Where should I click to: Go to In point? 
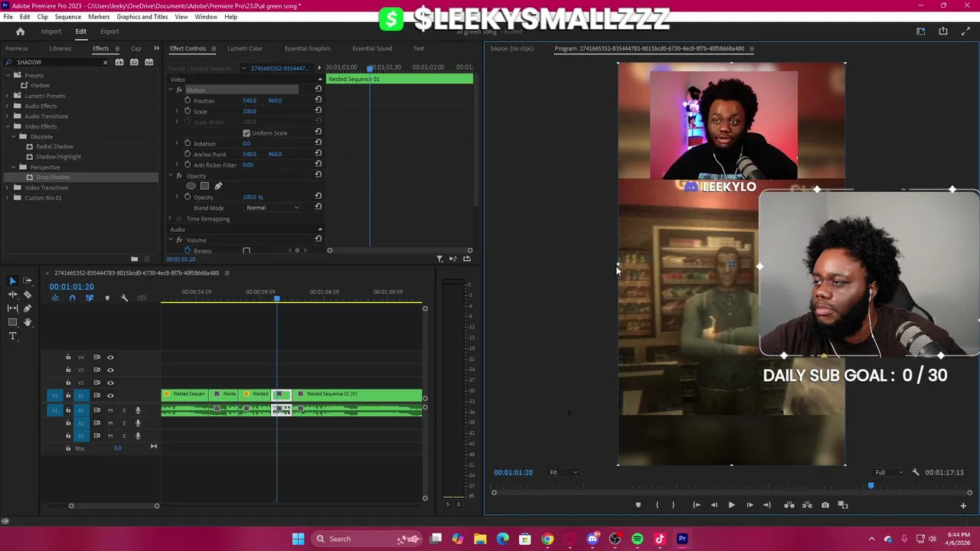696,505
